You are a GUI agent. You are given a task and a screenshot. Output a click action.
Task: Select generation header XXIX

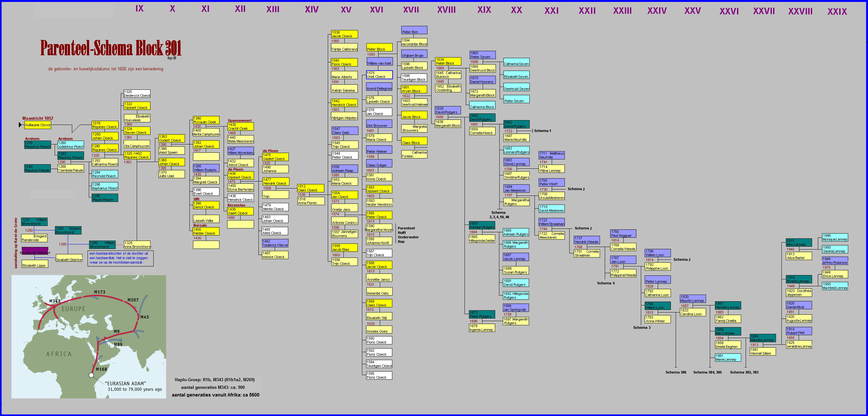[x=837, y=12]
